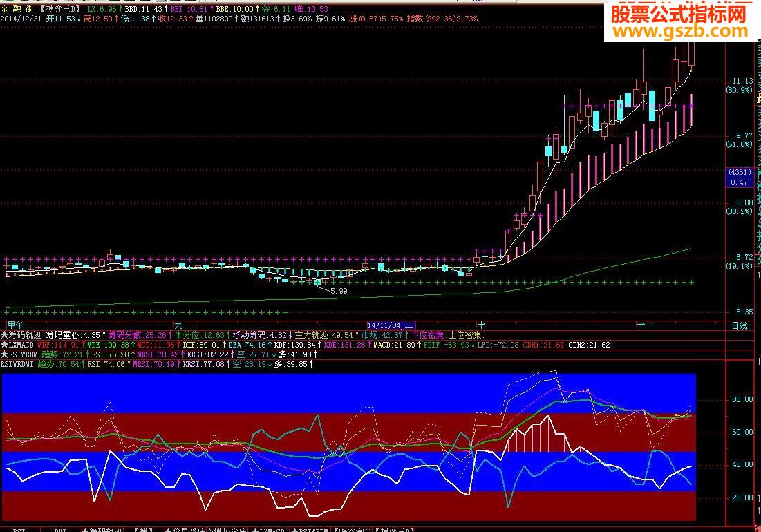Viewport: 761px width, 532px height.
Task: Click the 振9.61% amplitude value
Action: coord(330,19)
